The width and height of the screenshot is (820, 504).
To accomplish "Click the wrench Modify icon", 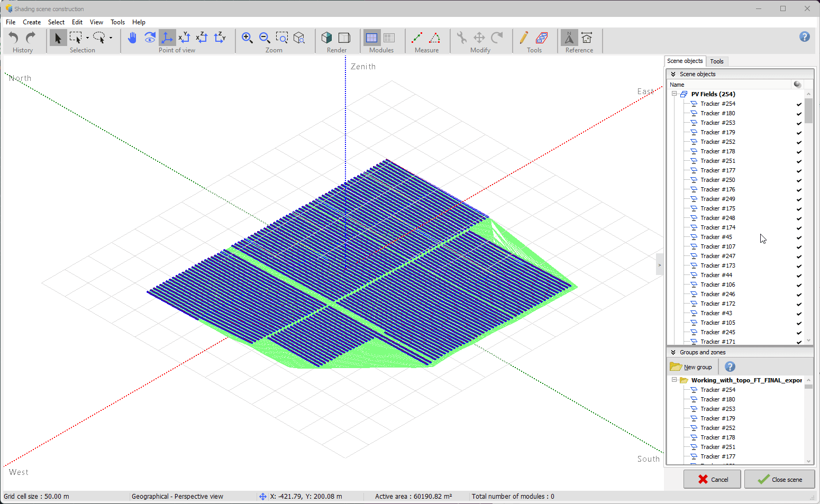I will tap(462, 38).
